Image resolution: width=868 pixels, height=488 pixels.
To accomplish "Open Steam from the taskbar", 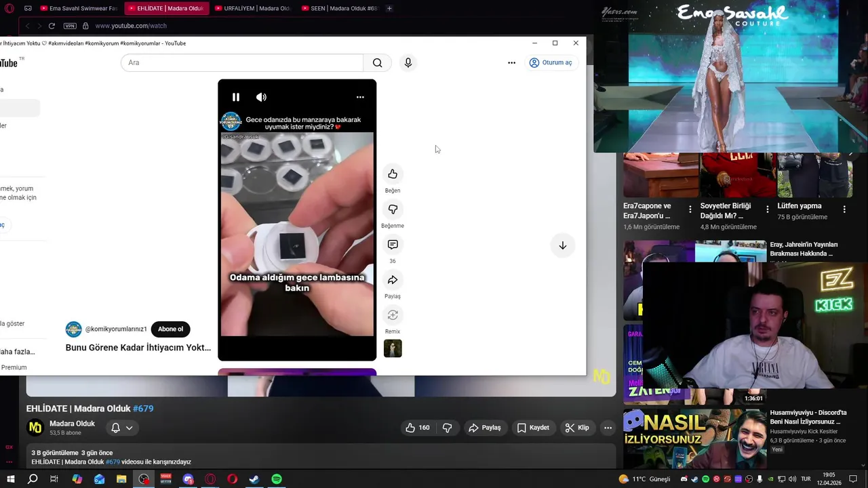I will [254, 479].
